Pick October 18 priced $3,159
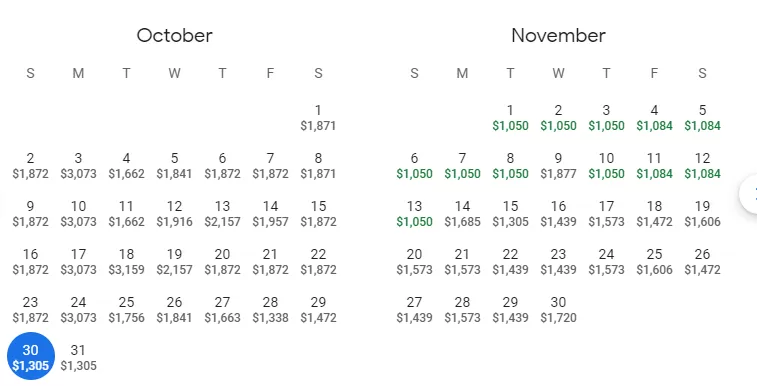757x386 pixels. coord(126,262)
